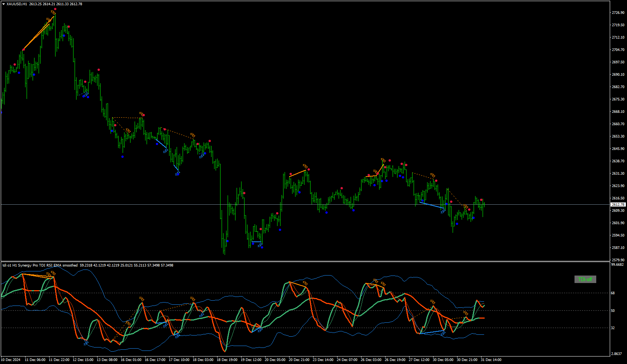The image size is (627, 364).
Task: Select the 50 level label on indicator scale
Action: [613, 311]
